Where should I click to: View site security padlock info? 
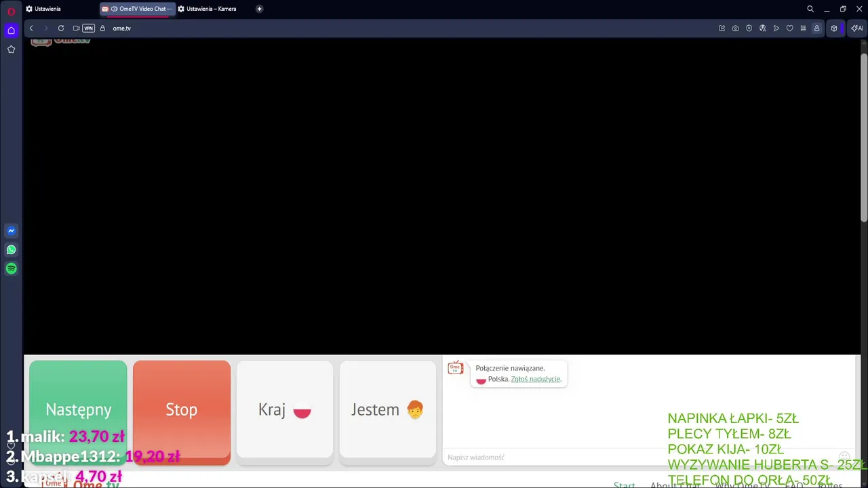coord(102,28)
